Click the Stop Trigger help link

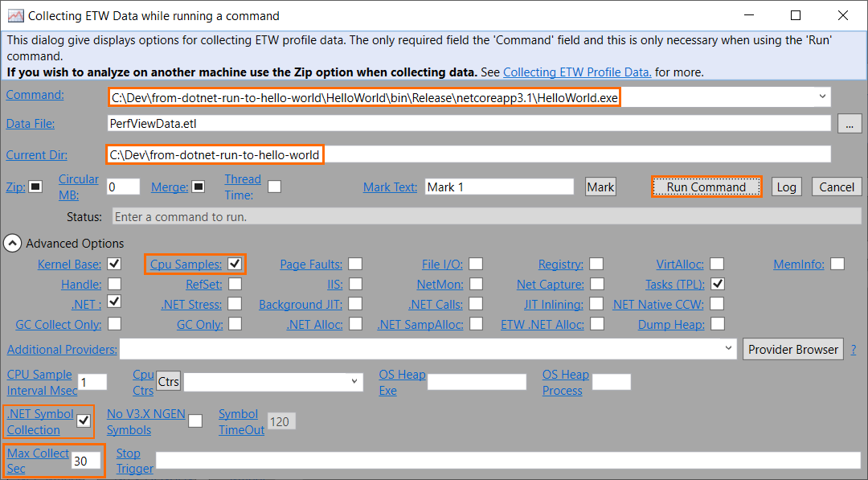tap(134, 461)
